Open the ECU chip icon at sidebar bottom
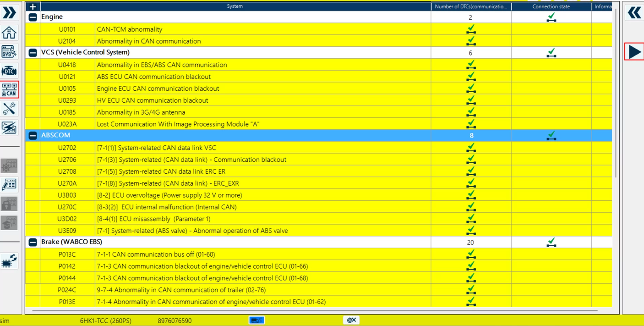Screen dimensions: 644x326 9,259
